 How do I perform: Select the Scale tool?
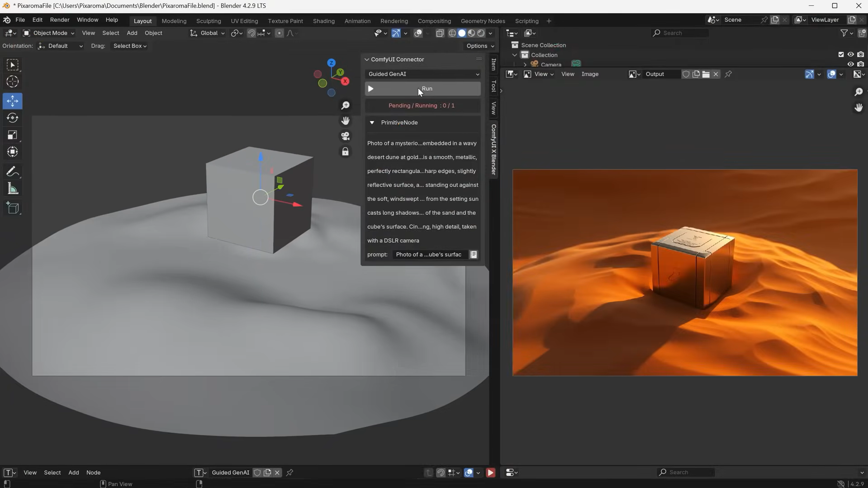point(13,135)
